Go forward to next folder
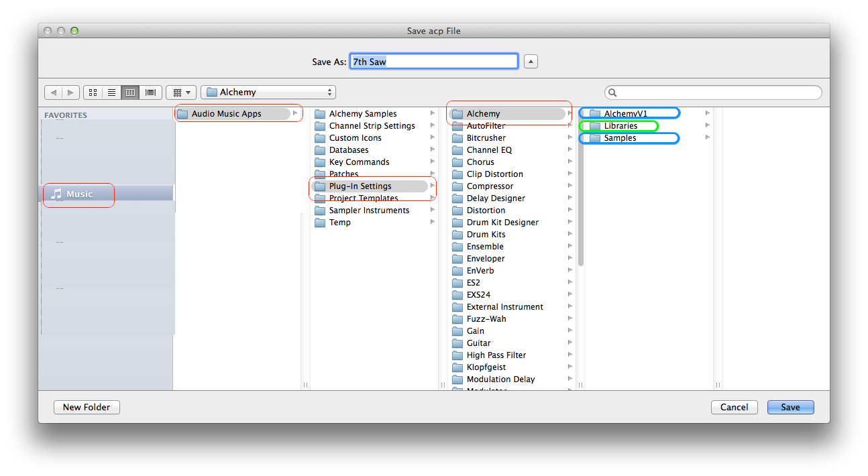Image resolution: width=868 pixels, height=476 pixels. tap(70, 93)
